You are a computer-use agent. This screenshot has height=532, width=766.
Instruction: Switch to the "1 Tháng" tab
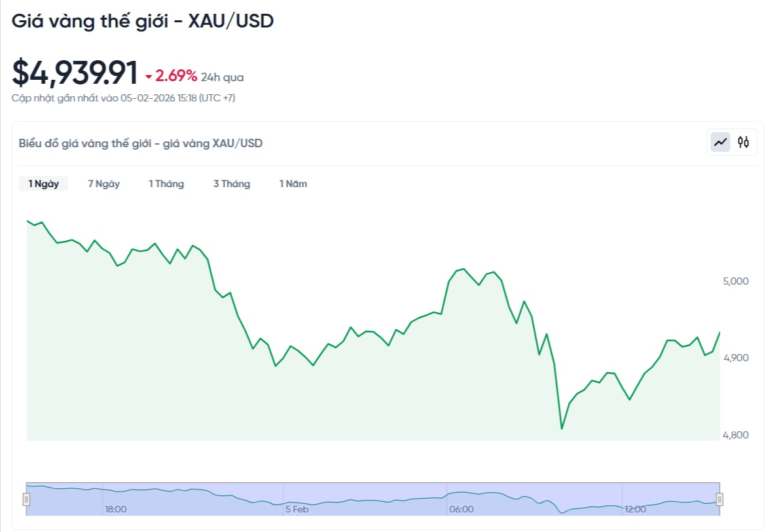[166, 184]
